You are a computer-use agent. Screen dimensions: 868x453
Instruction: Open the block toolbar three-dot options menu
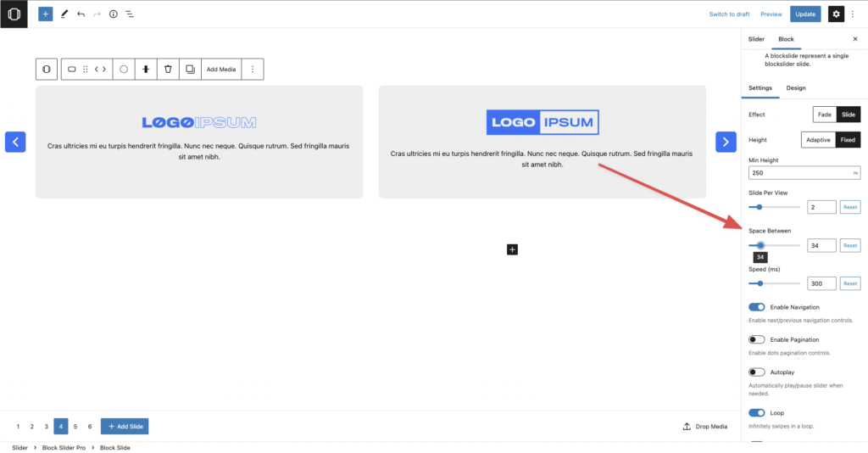tap(253, 69)
